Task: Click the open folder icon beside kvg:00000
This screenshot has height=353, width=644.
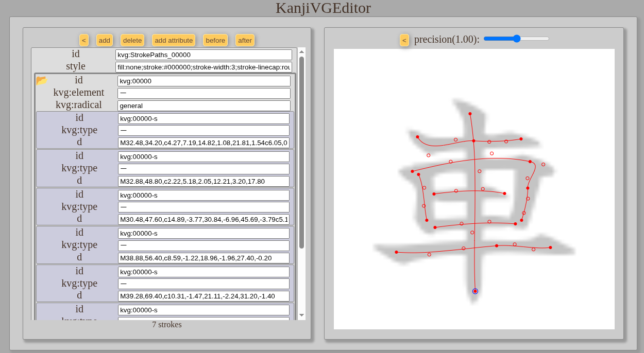Action: click(x=41, y=80)
